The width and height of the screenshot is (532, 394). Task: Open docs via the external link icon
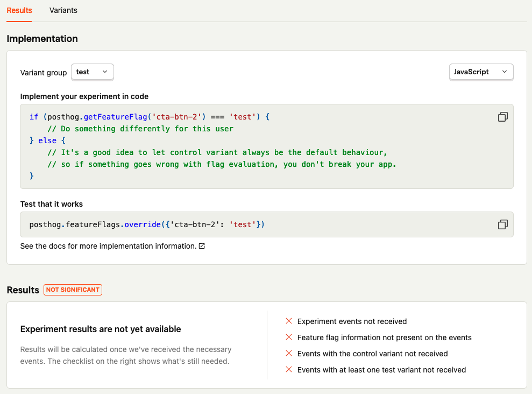tap(201, 246)
